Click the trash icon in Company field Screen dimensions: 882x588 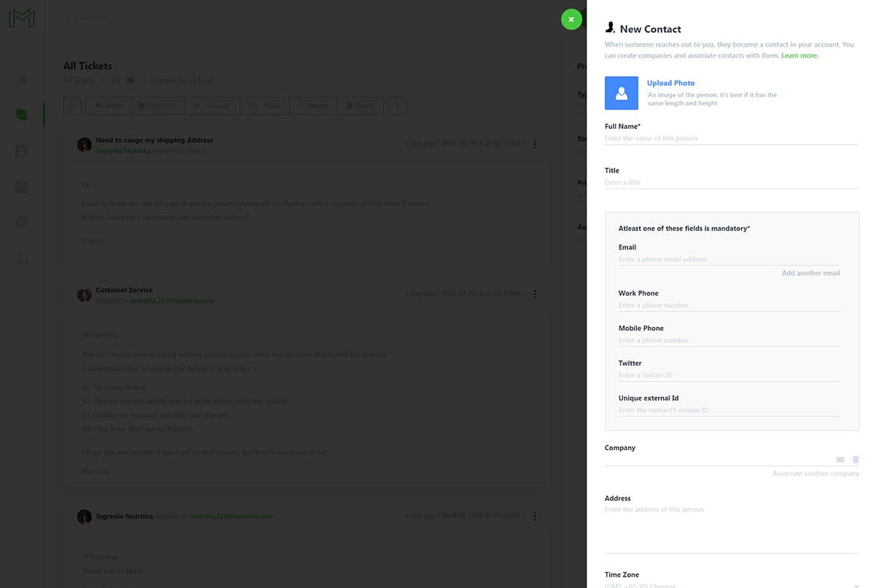click(856, 460)
